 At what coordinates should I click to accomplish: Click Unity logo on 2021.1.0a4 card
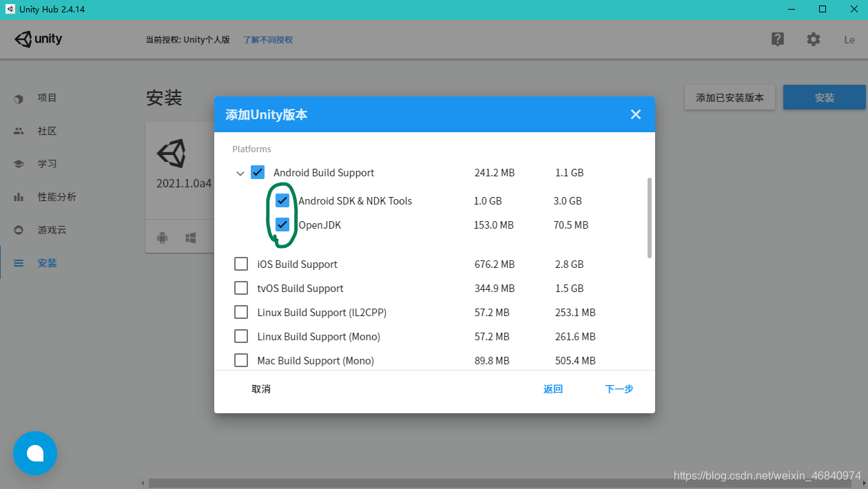coord(171,154)
